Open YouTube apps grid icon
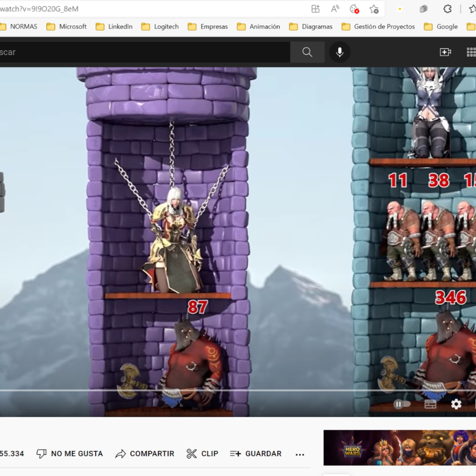This screenshot has height=476, width=476. click(471, 52)
